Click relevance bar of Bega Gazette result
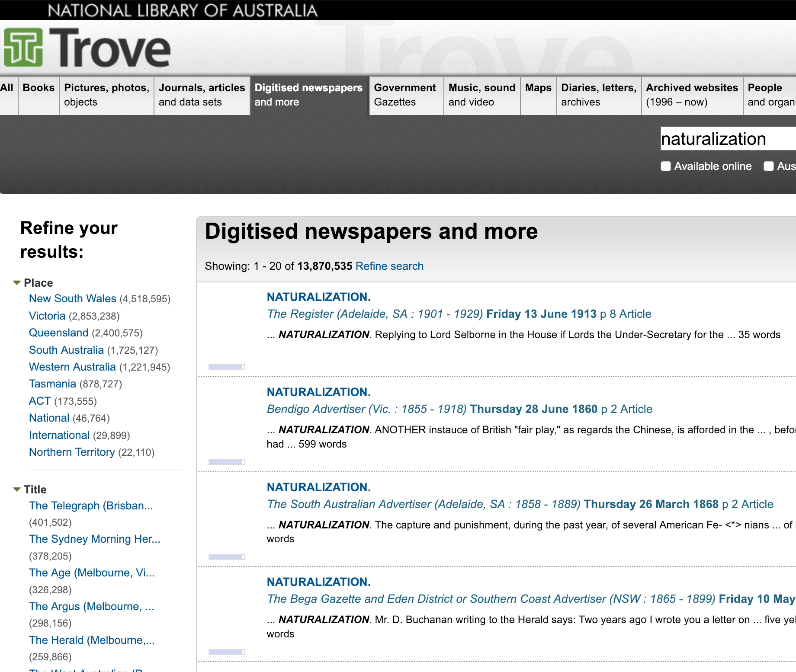Viewport: 796px width, 672px height. click(227, 652)
